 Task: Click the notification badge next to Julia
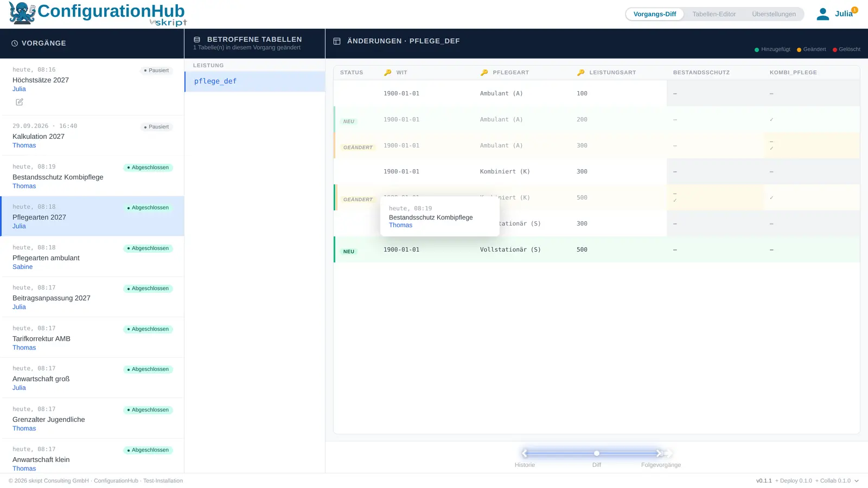[x=854, y=10]
